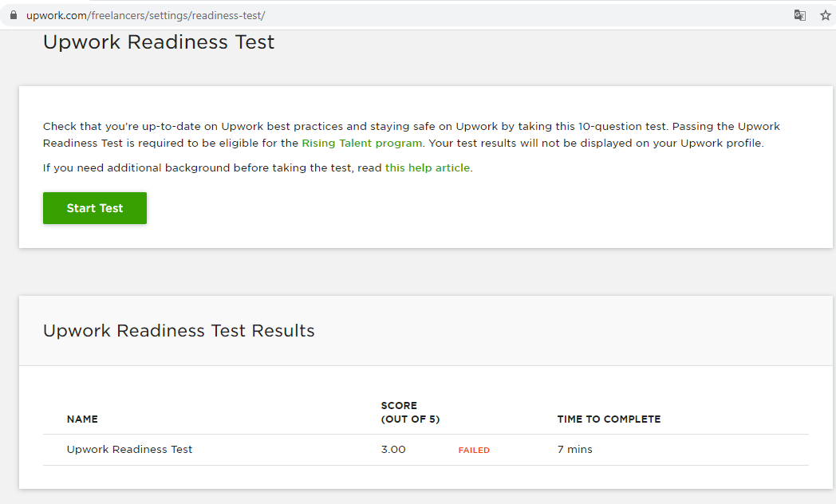
Task: Click the FAILED status label
Action: tap(474, 451)
